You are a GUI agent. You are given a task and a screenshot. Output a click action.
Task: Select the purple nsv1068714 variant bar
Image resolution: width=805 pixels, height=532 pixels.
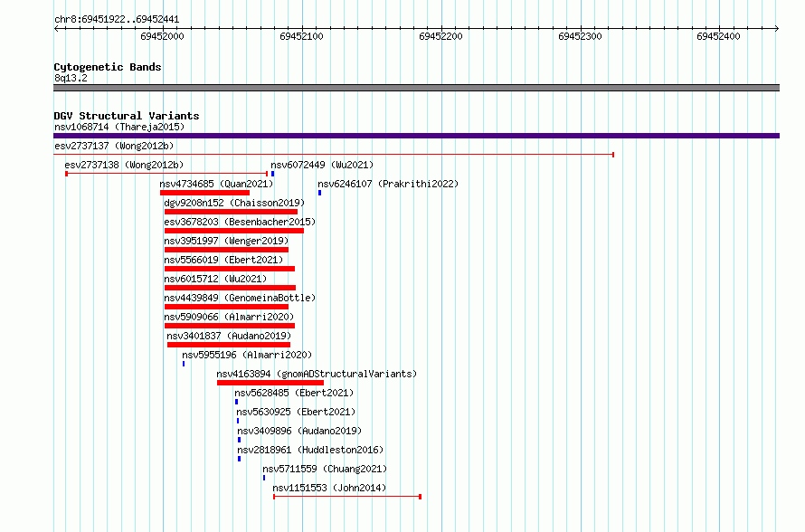click(416, 136)
